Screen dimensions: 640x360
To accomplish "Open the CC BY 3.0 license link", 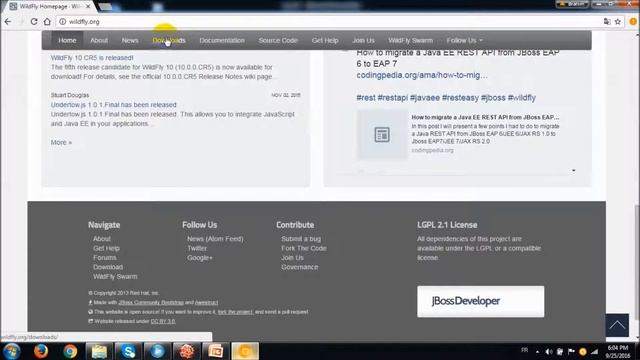I will pos(163,321).
